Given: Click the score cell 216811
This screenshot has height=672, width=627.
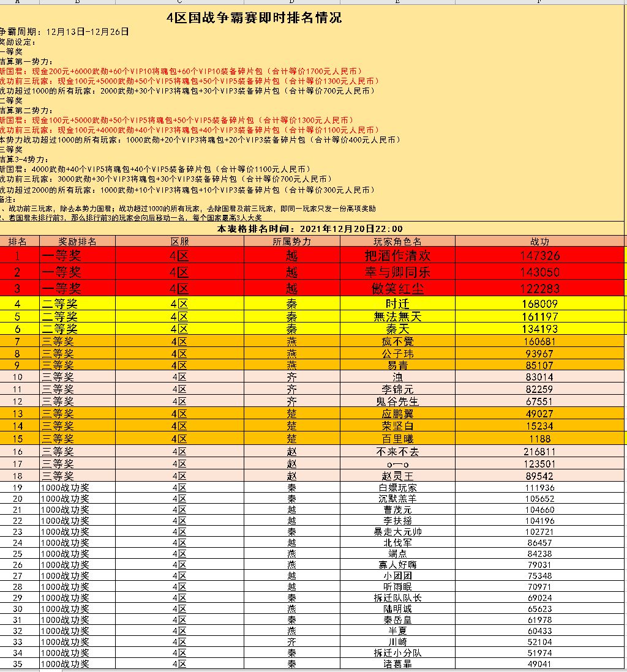Looking at the screenshot, I should (x=539, y=452).
